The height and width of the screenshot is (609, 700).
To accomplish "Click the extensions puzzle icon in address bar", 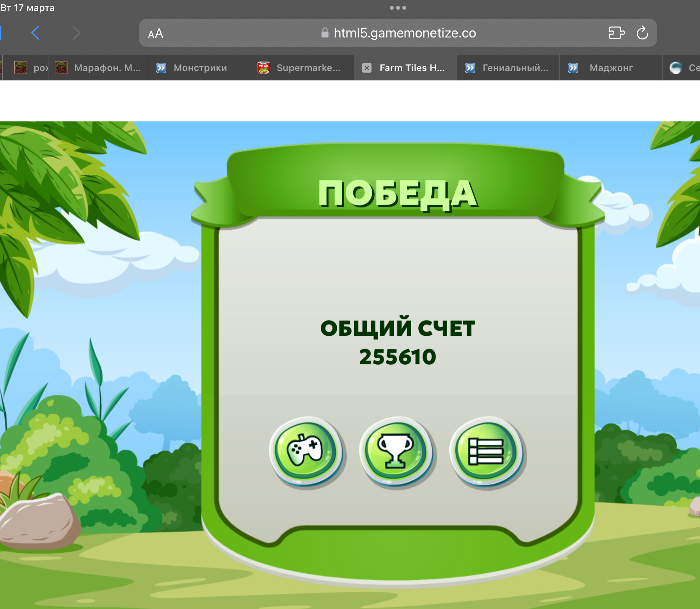I will point(616,33).
